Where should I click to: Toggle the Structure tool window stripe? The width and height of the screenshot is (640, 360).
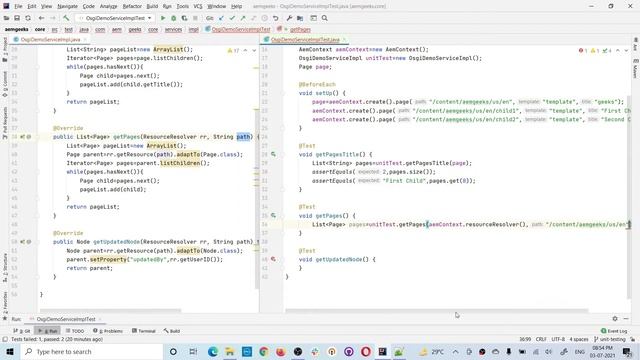(x=5, y=267)
